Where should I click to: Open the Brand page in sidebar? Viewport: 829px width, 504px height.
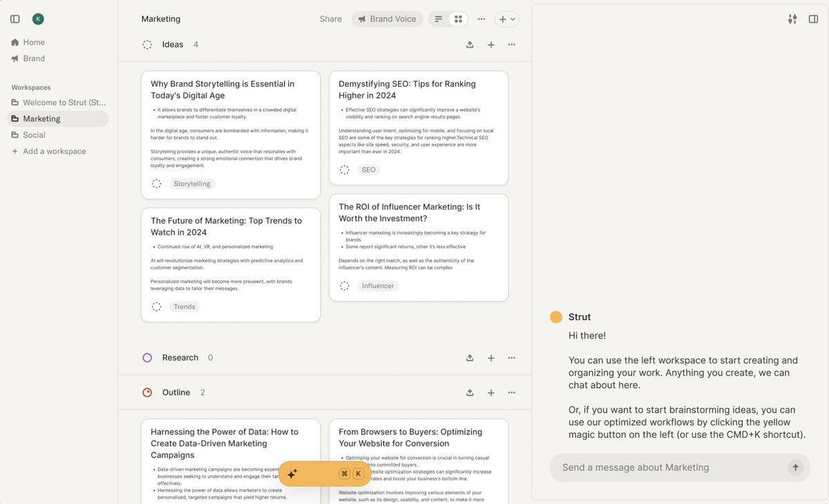(34, 59)
